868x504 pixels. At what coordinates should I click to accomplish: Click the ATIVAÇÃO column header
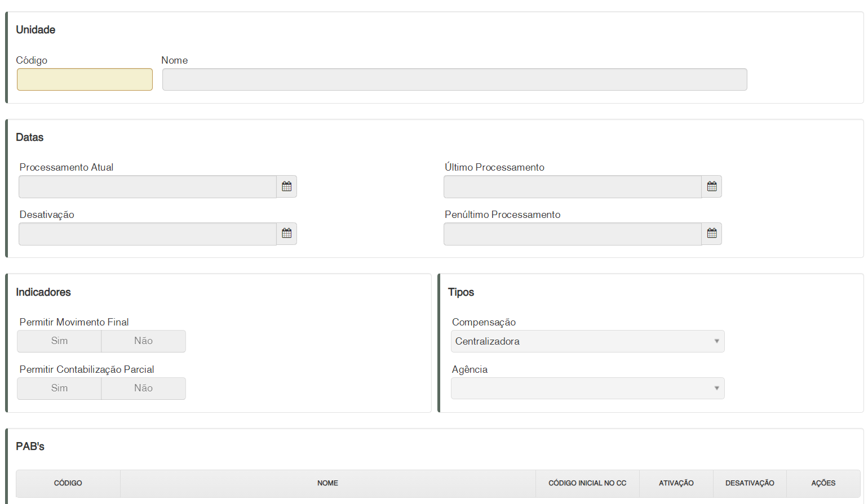[676, 483]
